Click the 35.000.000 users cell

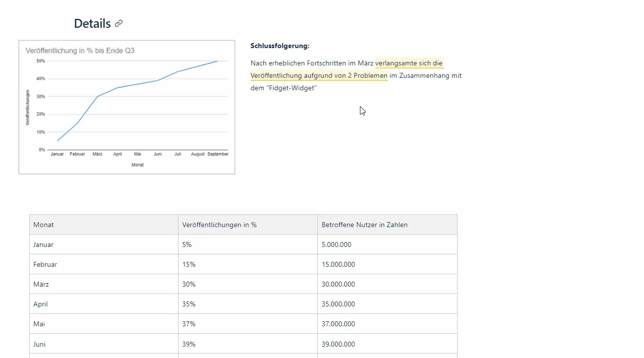point(387,304)
